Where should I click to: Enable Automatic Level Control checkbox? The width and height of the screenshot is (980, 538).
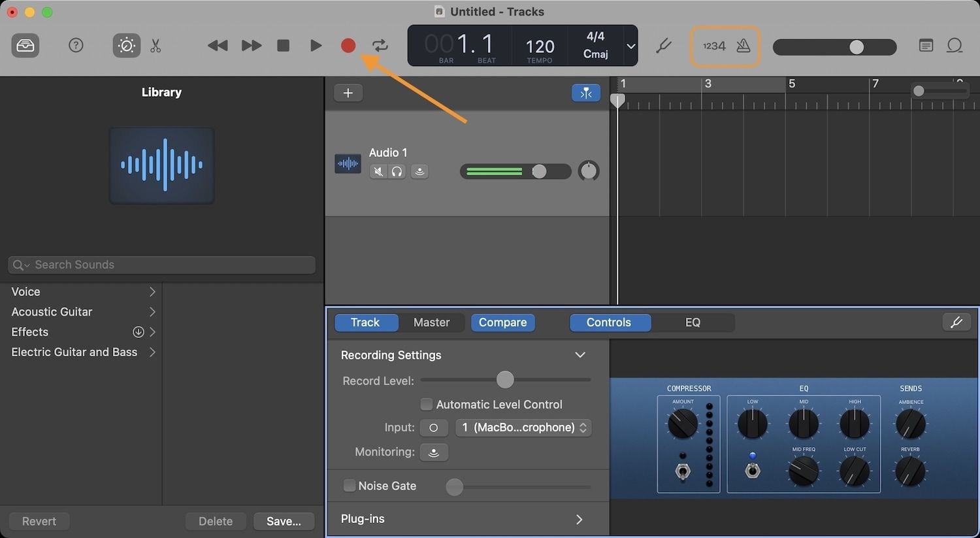click(427, 405)
